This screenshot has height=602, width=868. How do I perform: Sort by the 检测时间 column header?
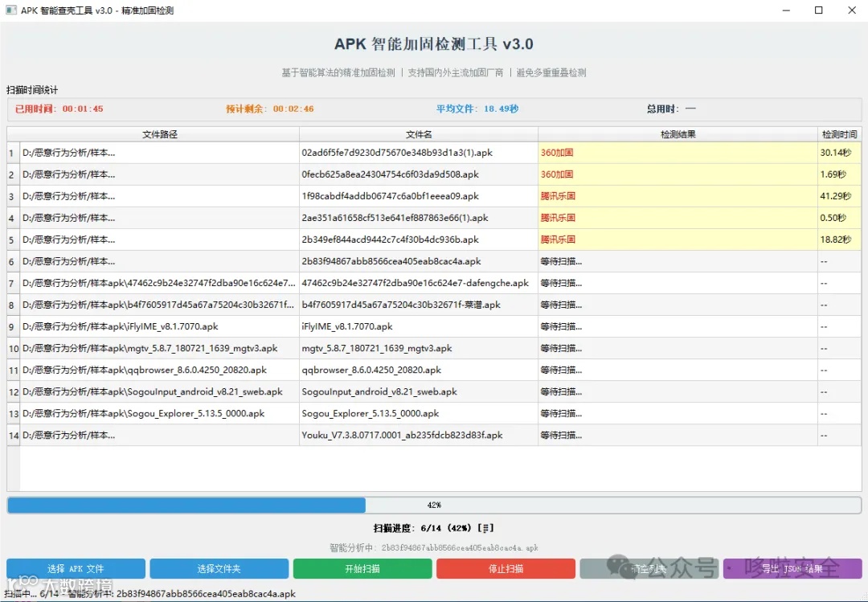tap(837, 133)
